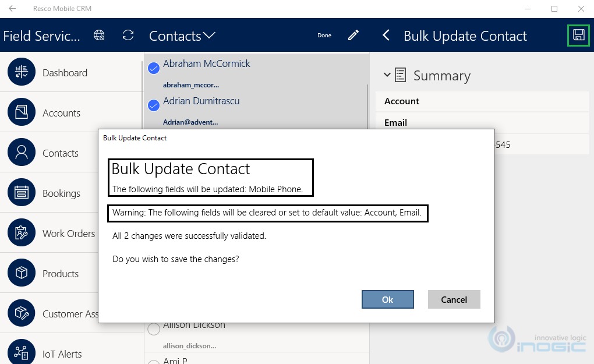Check the Ami P contact

153,362
